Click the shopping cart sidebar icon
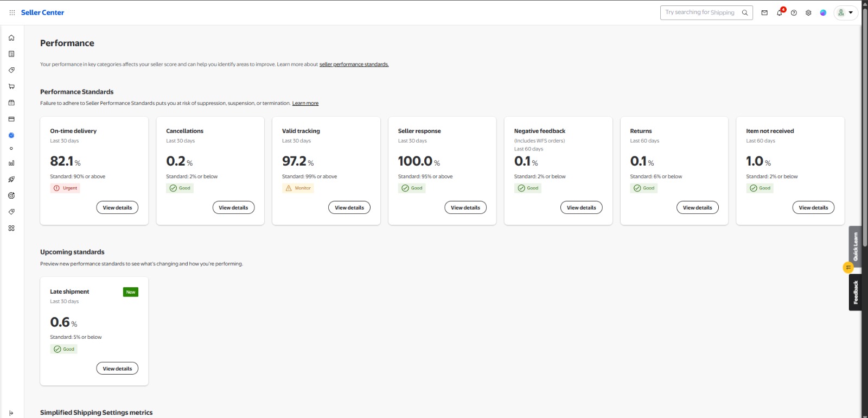The height and width of the screenshot is (418, 868). 11,86
